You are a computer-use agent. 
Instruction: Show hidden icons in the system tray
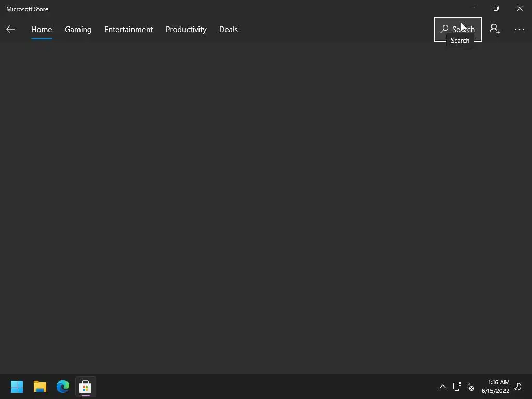click(x=443, y=387)
